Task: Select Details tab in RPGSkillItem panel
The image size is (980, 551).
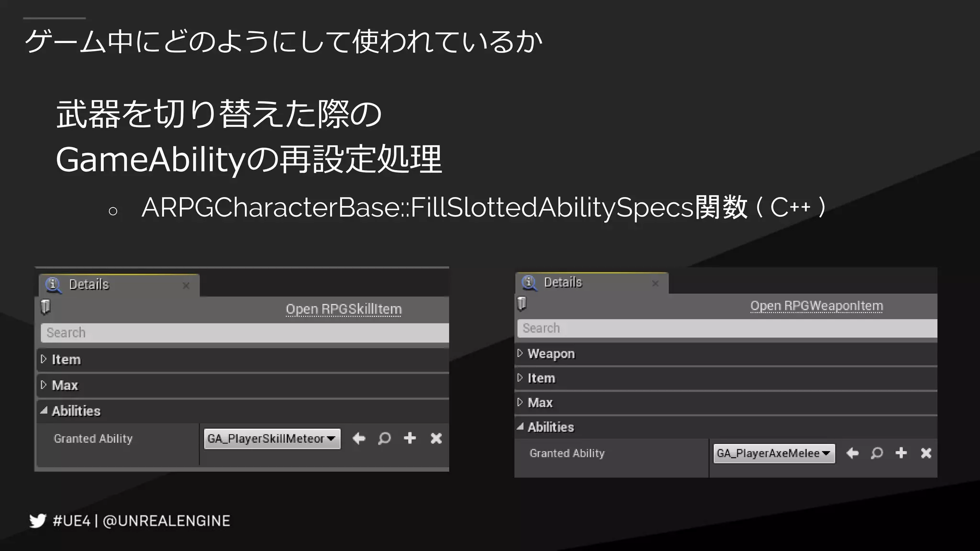Action: (x=119, y=285)
